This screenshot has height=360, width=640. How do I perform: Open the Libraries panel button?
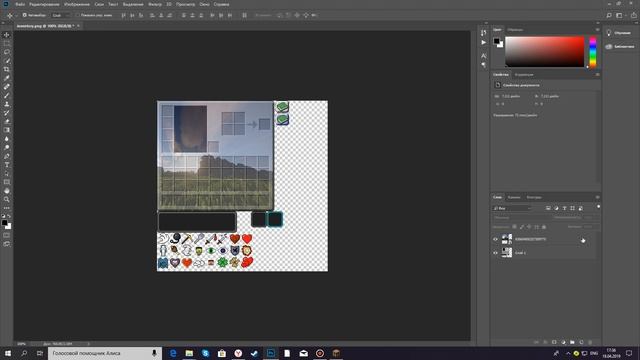620,47
